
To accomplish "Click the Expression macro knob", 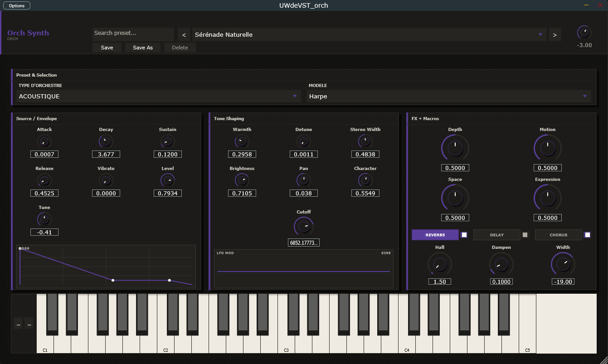I will 547,198.
